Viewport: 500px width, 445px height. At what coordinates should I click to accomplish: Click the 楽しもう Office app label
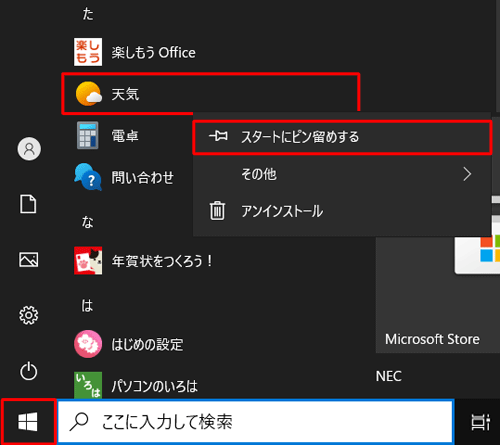[x=153, y=52]
